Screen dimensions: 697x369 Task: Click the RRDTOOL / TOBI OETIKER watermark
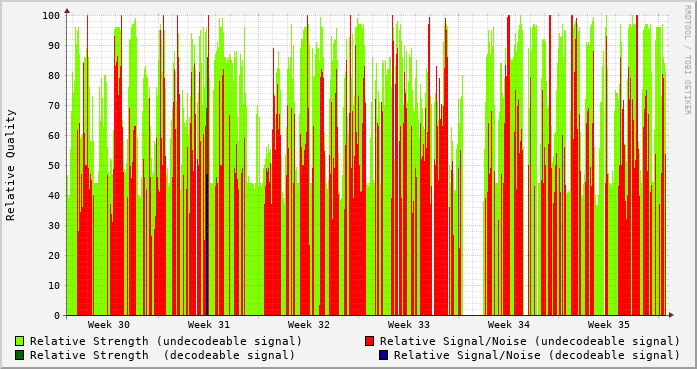[x=688, y=59]
